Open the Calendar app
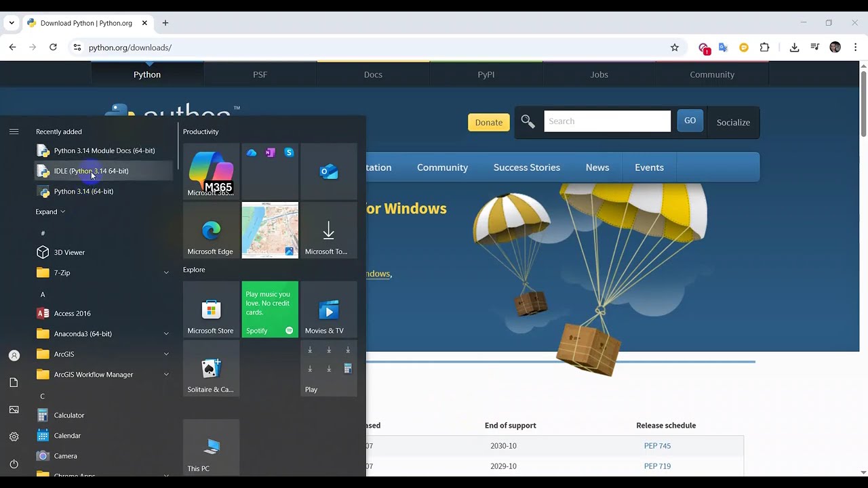 [x=103, y=435]
